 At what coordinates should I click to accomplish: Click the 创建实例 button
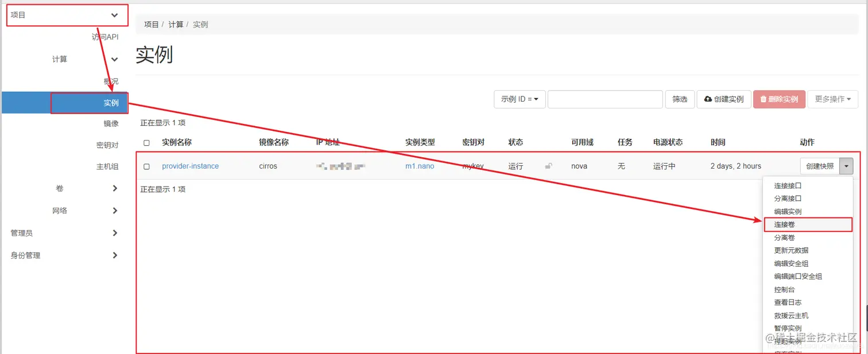[x=724, y=99]
